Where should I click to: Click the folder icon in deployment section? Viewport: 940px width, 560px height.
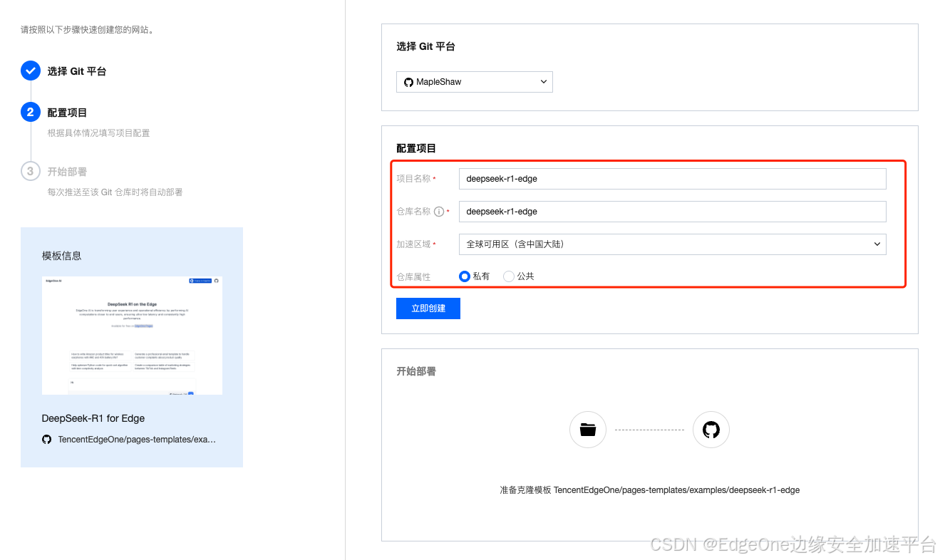pyautogui.click(x=588, y=430)
